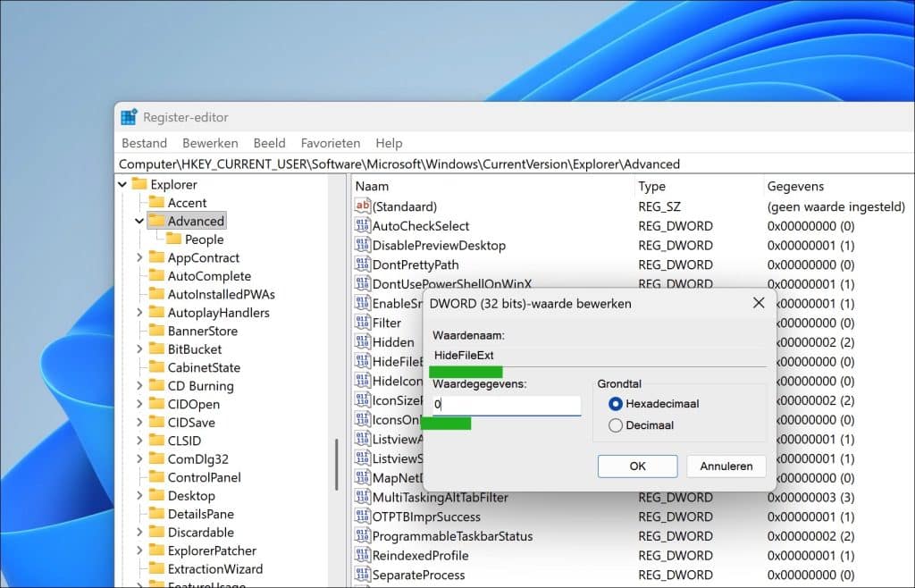
Task: Click the Annuleren button
Action: pyautogui.click(x=726, y=466)
